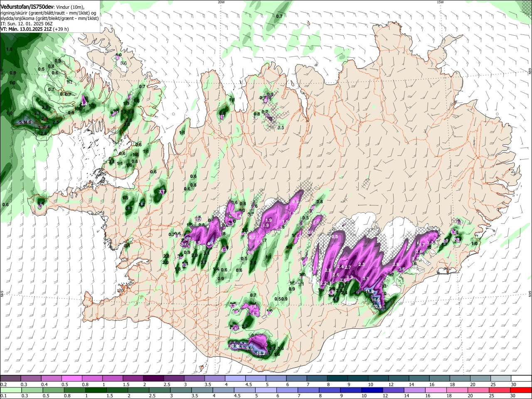
Task: Click the 'IT: Sun. 12. 01. 2025 06Z' line
Action: point(27,24)
